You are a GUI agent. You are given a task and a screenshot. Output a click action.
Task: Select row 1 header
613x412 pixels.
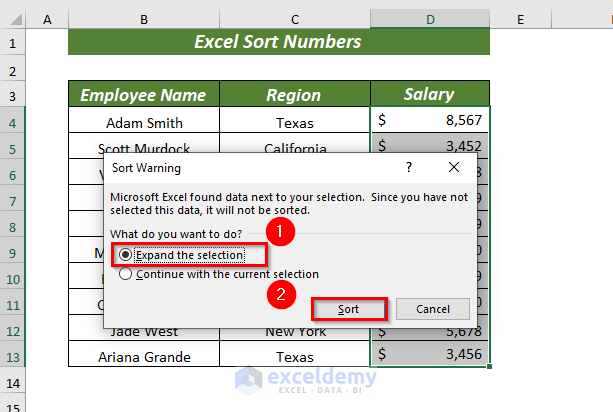(x=13, y=43)
